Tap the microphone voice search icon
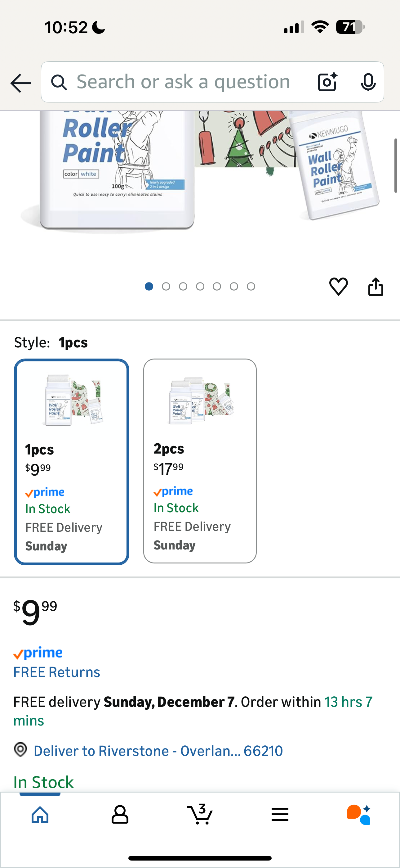 368,82
